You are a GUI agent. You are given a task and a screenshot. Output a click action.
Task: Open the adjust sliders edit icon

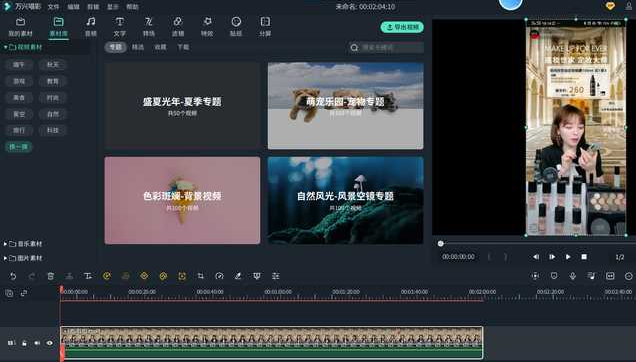(x=276, y=276)
